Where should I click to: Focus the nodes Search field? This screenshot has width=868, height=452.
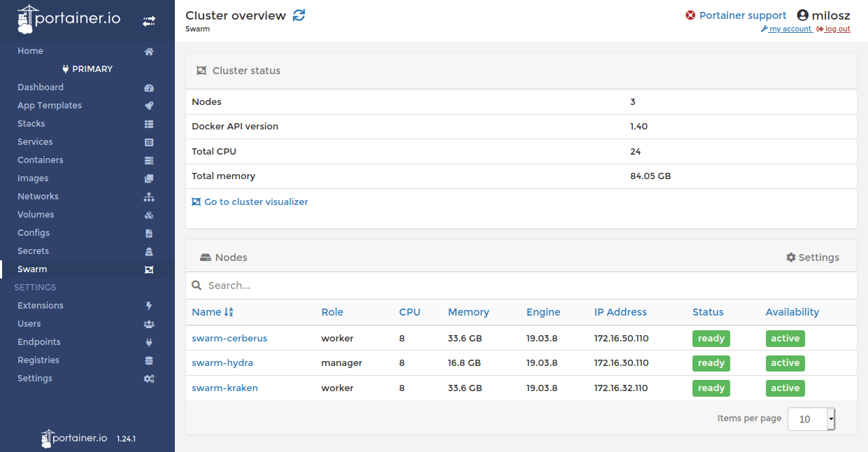click(x=521, y=285)
